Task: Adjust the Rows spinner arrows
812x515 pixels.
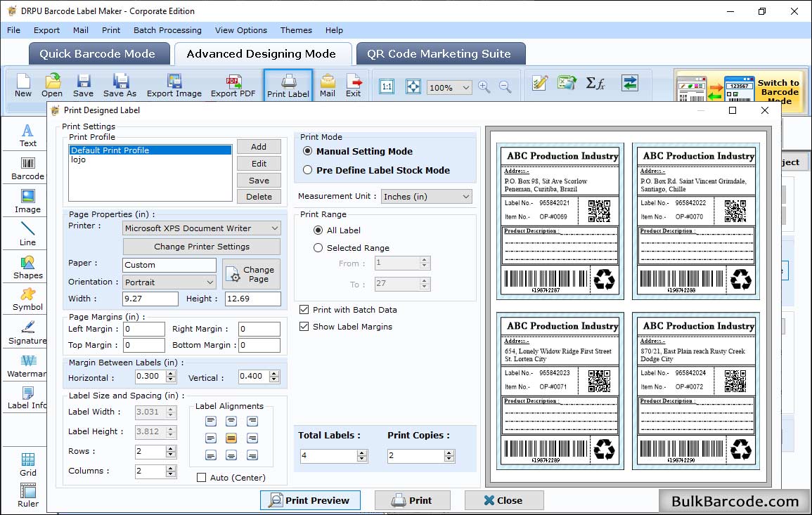Action: pyautogui.click(x=171, y=452)
